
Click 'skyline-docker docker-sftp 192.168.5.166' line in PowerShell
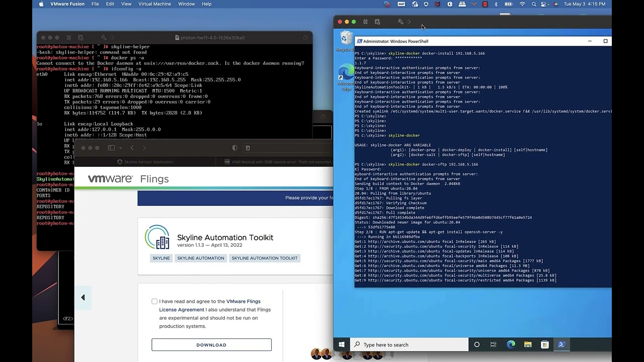(433, 164)
